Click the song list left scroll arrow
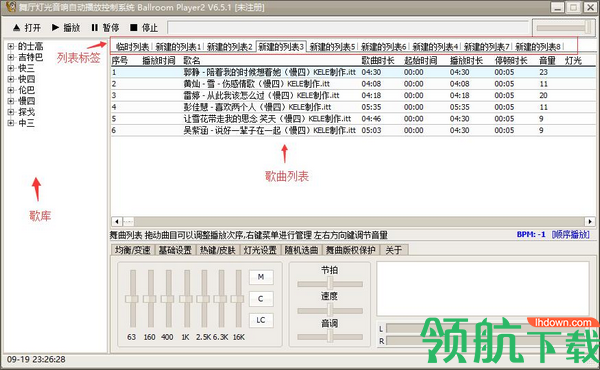This screenshot has width=600, height=370. 117,221
